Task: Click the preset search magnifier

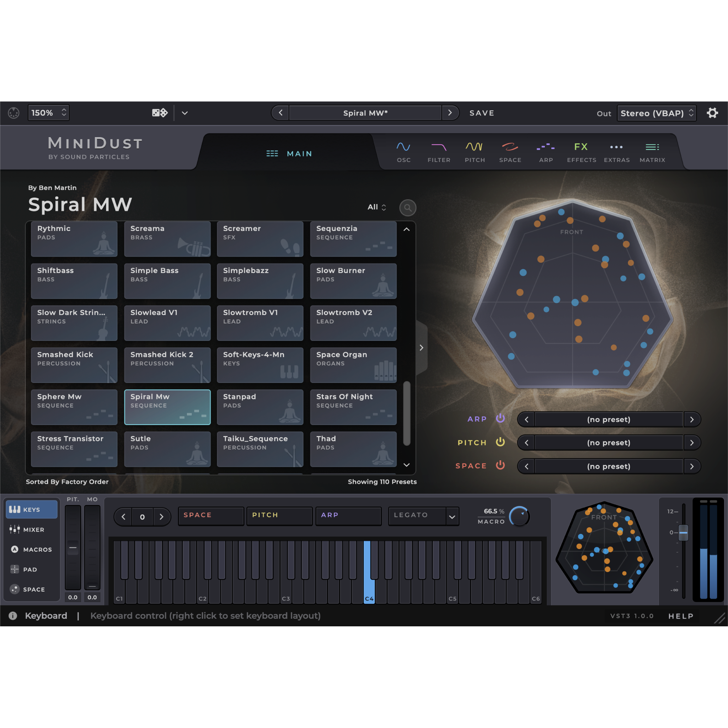Action: (x=407, y=208)
